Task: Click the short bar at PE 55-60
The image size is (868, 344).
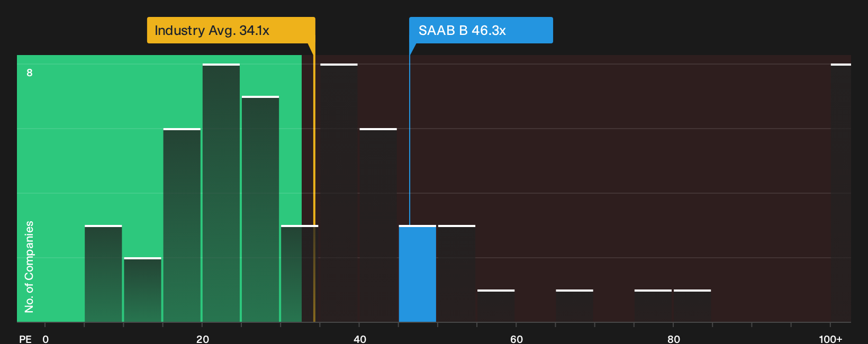Action: (x=496, y=306)
